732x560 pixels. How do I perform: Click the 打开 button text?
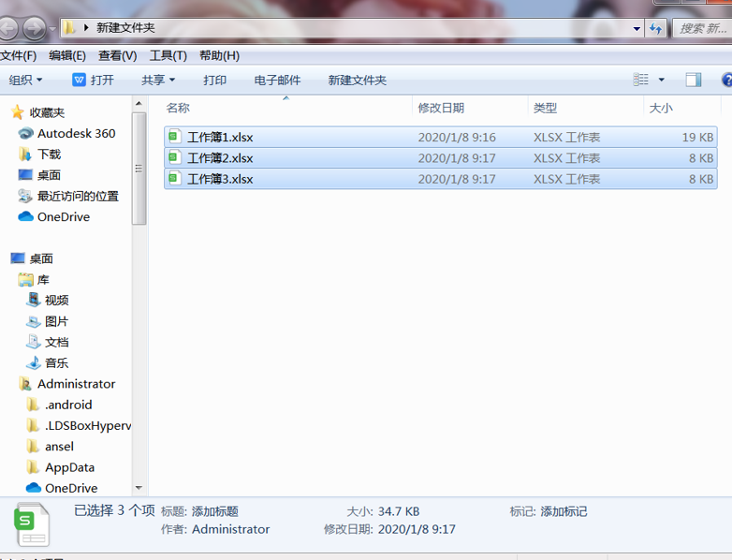click(102, 80)
